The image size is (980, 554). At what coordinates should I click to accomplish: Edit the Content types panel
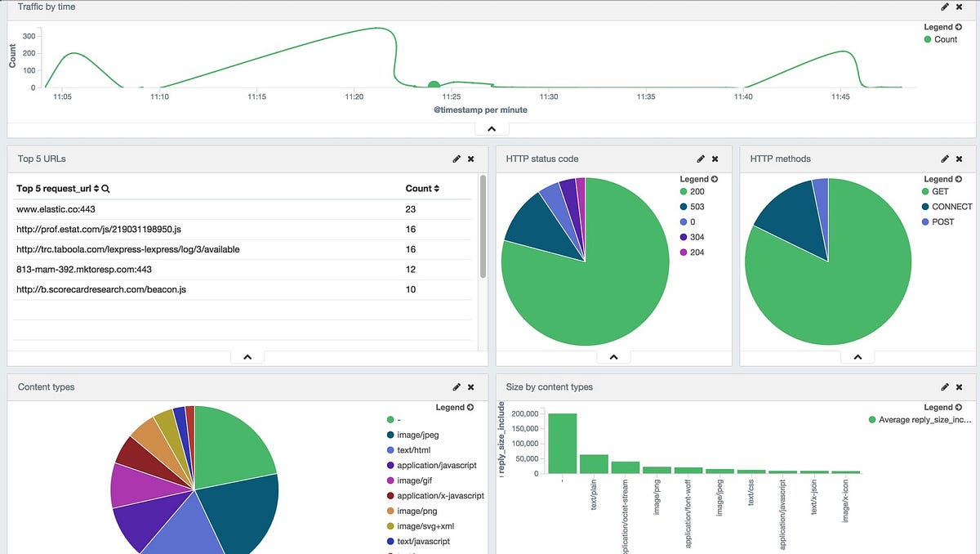click(457, 387)
